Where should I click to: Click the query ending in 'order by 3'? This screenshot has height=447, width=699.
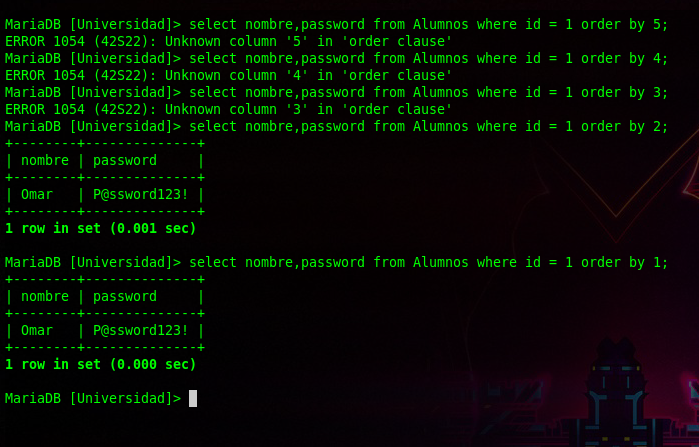428,92
